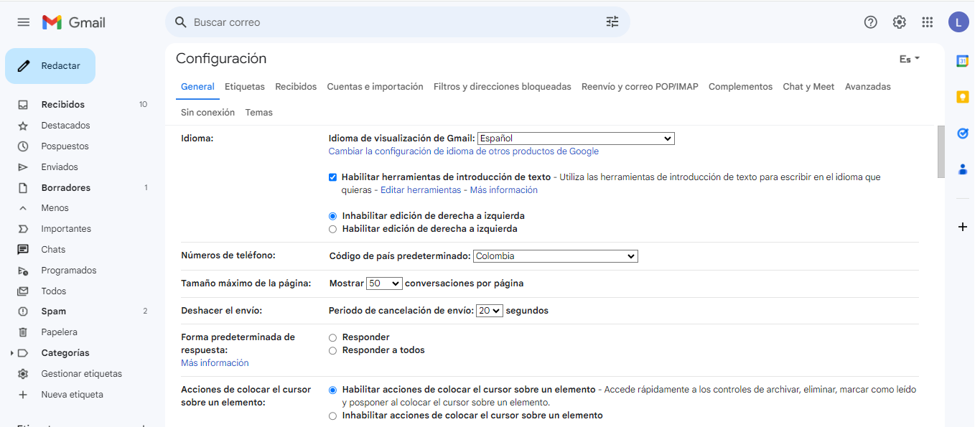Open the conversations per page dropdown
Screen dimensions: 980x427
point(384,283)
